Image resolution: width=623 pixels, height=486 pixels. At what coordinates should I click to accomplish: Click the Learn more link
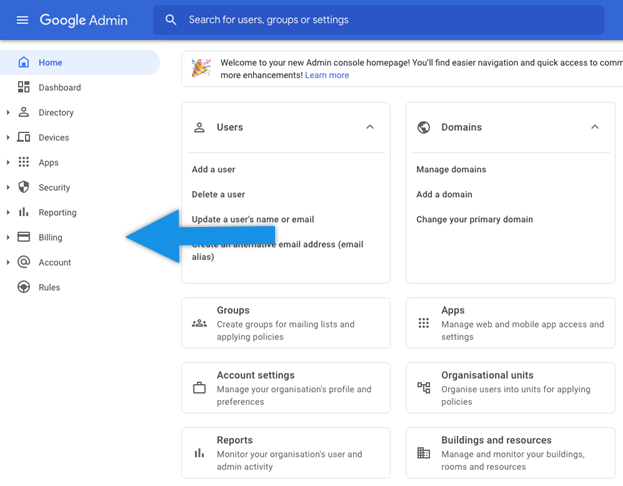(327, 75)
